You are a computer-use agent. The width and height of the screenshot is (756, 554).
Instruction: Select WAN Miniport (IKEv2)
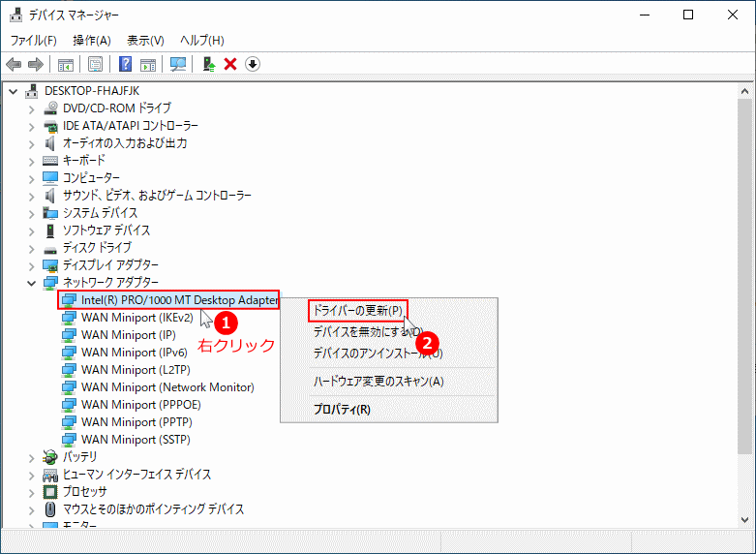point(136,318)
